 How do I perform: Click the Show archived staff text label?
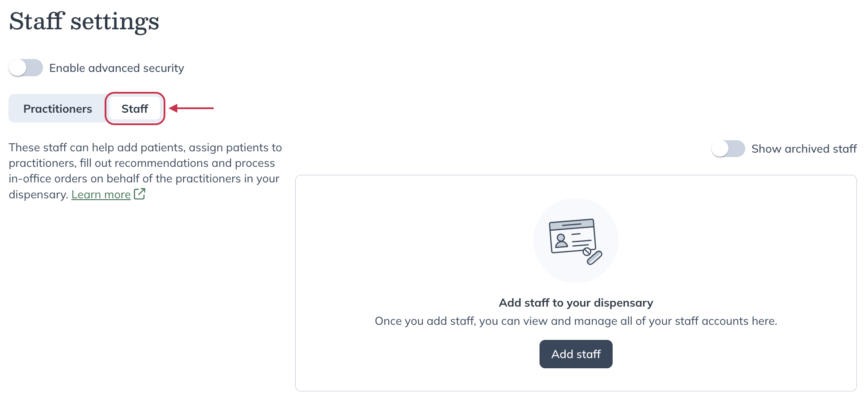(804, 149)
